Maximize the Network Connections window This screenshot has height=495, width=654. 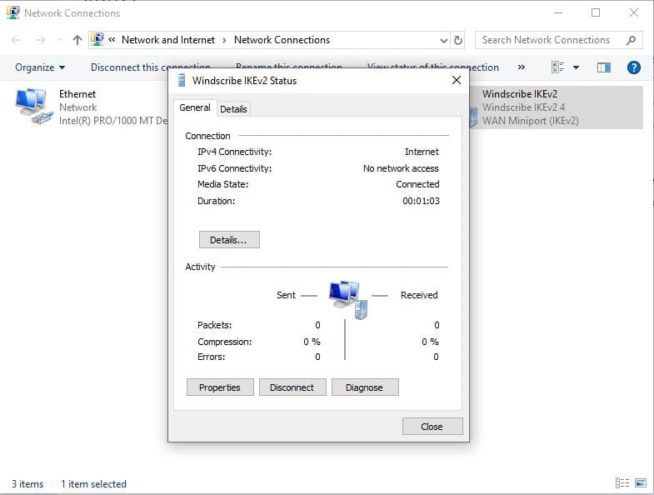(x=596, y=13)
